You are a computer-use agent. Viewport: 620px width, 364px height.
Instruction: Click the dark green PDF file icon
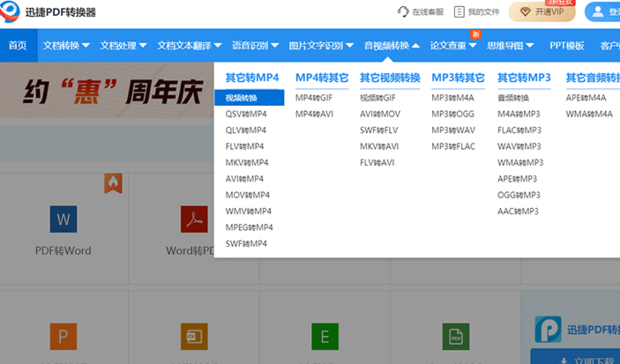coord(456,337)
